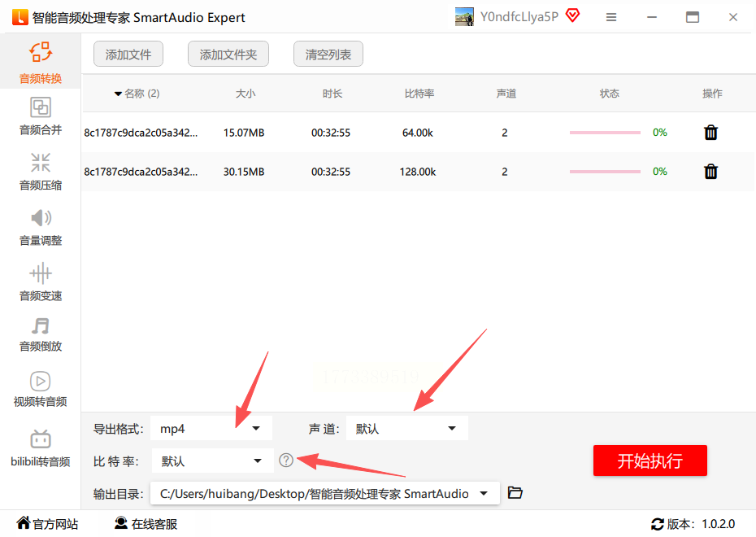This screenshot has width=756, height=537.
Task: Switch to 音频合并 audio merge
Action: [41, 116]
